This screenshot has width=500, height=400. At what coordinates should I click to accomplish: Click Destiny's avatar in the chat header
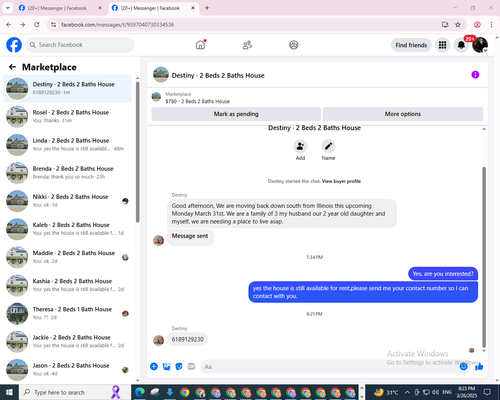(161, 75)
